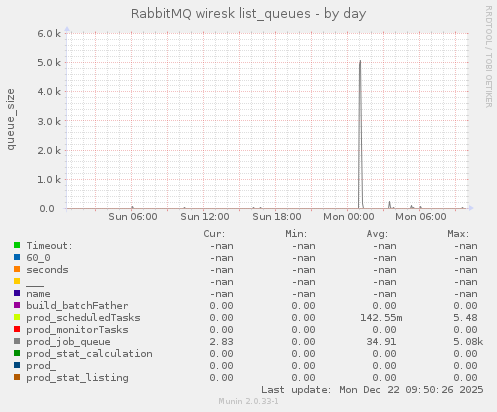
Task: Click the seconds orange legend swatch
Action: (17, 269)
